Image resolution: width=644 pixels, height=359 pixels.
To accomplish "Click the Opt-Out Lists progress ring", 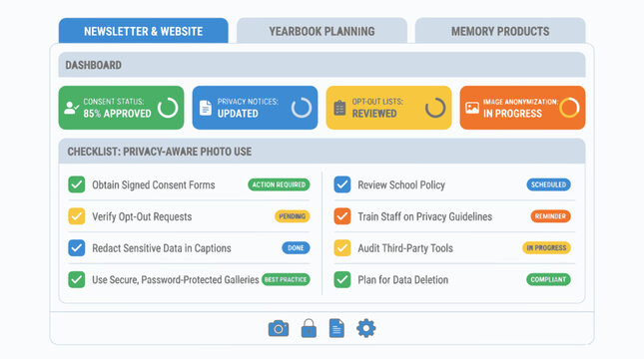I will 435,108.
